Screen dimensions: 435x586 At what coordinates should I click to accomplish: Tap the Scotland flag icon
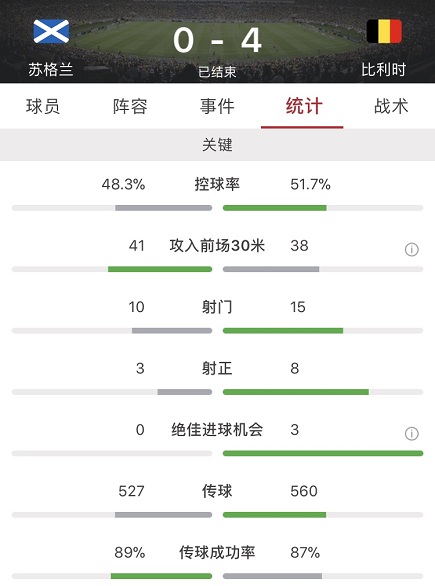coord(51,31)
